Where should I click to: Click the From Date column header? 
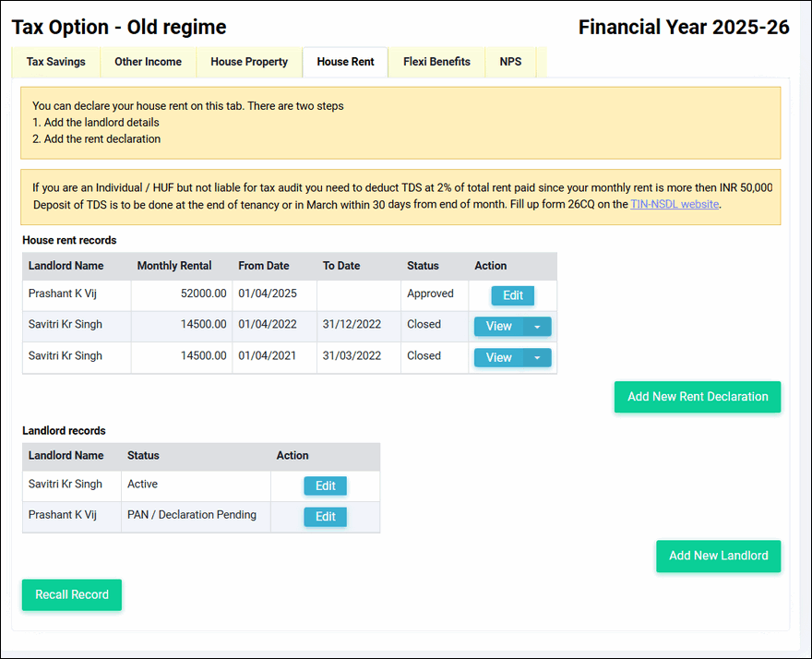pos(264,266)
